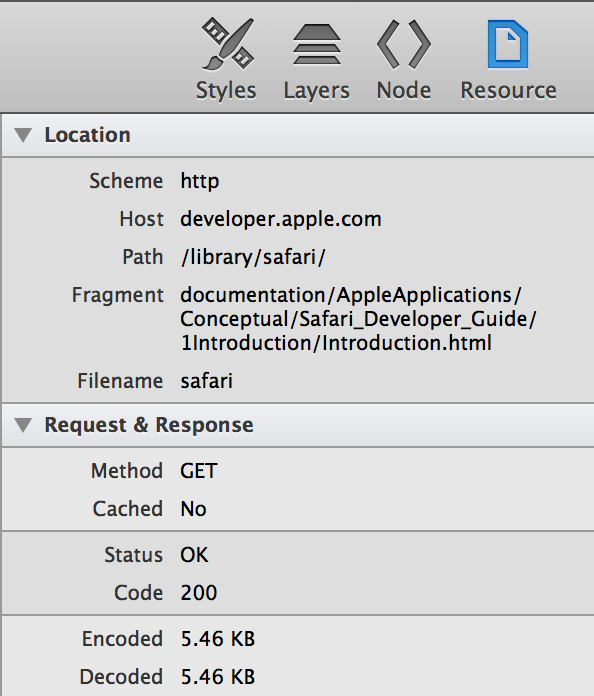Click the 200 status code value
594x696 pixels.
(x=198, y=593)
